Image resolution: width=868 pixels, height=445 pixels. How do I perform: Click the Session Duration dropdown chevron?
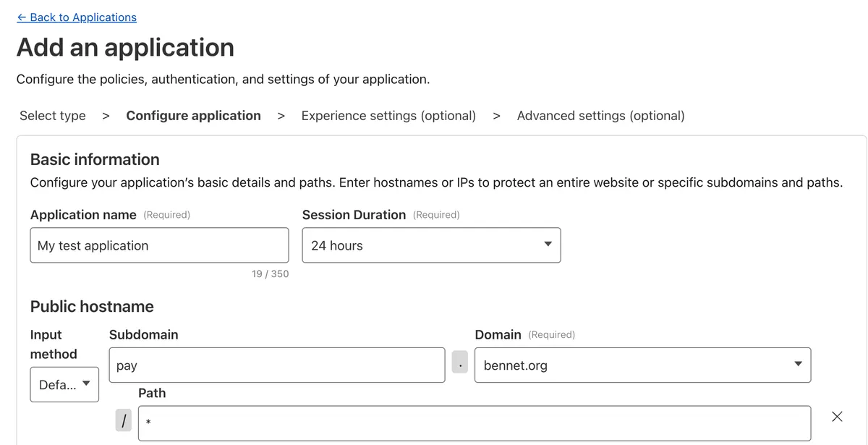[x=548, y=245]
